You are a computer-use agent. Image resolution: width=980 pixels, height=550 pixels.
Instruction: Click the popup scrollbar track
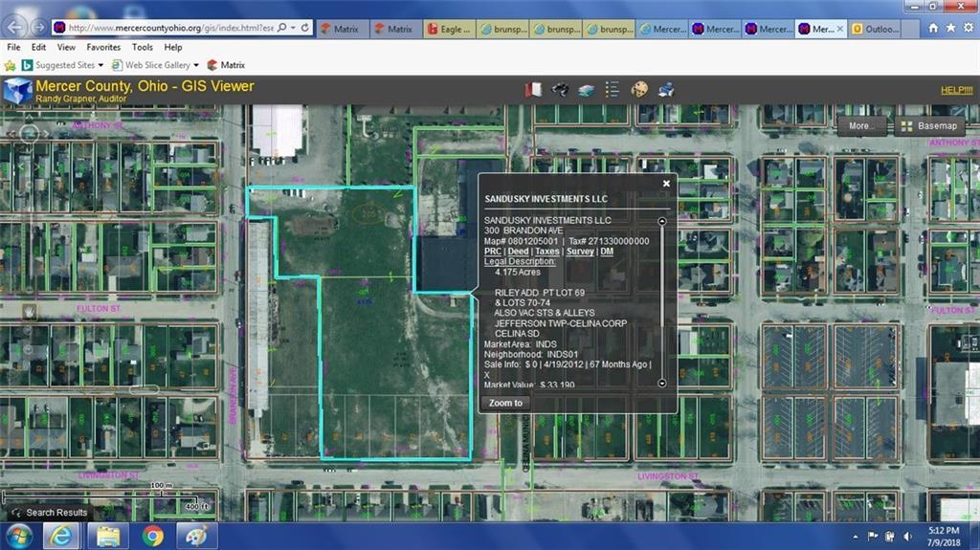pyautogui.click(x=662, y=302)
